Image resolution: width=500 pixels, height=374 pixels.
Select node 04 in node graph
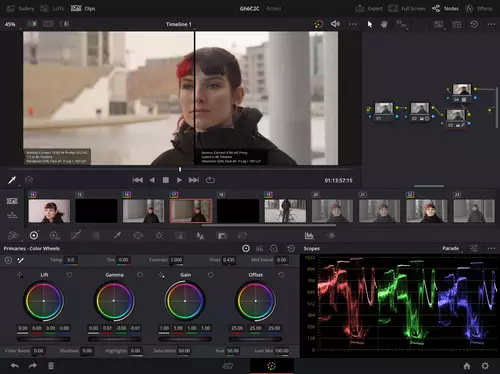(462, 93)
